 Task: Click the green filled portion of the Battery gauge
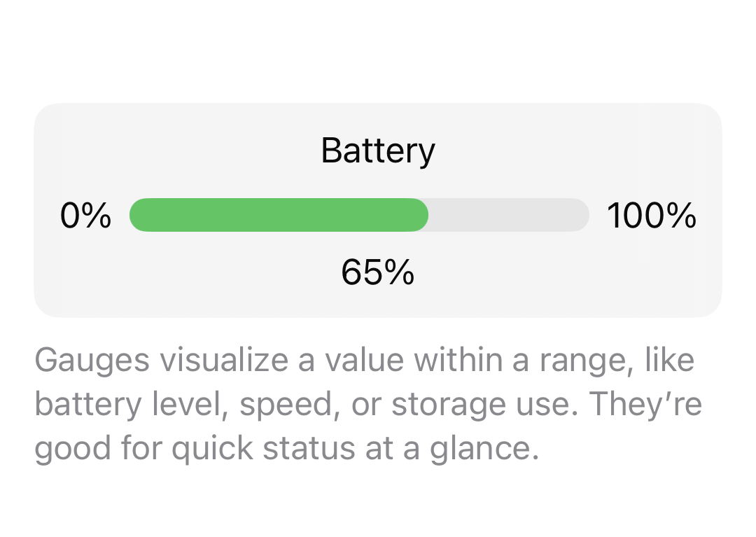(279, 215)
